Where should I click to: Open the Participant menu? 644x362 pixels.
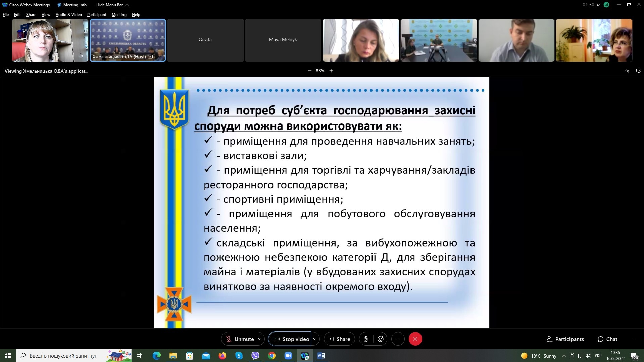point(97,15)
